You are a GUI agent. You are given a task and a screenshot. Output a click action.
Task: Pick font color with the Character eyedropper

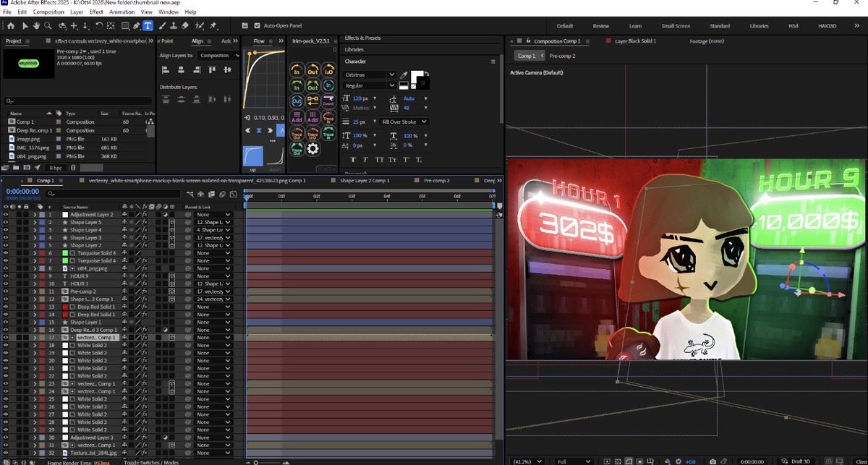404,74
